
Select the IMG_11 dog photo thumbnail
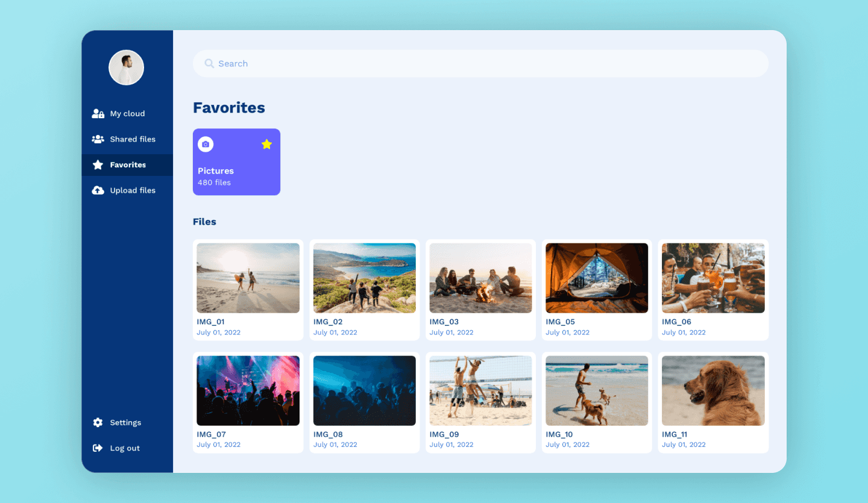(713, 390)
